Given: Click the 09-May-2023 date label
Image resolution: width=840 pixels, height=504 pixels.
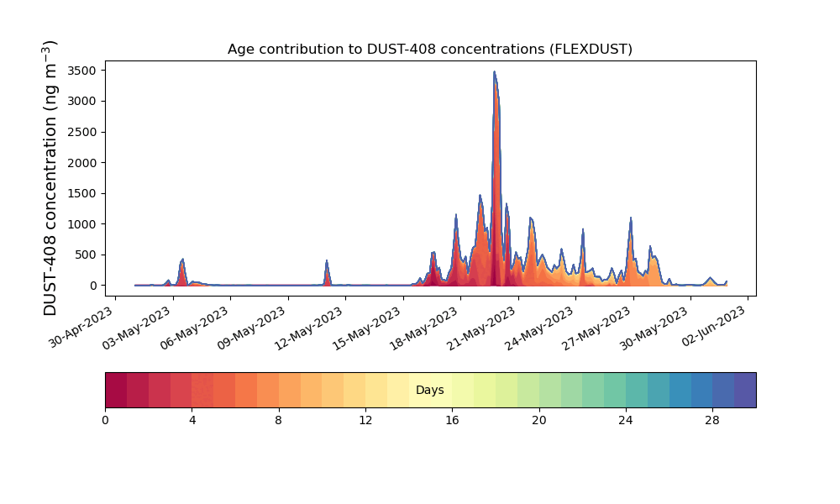Looking at the screenshot, I should pos(252,328).
